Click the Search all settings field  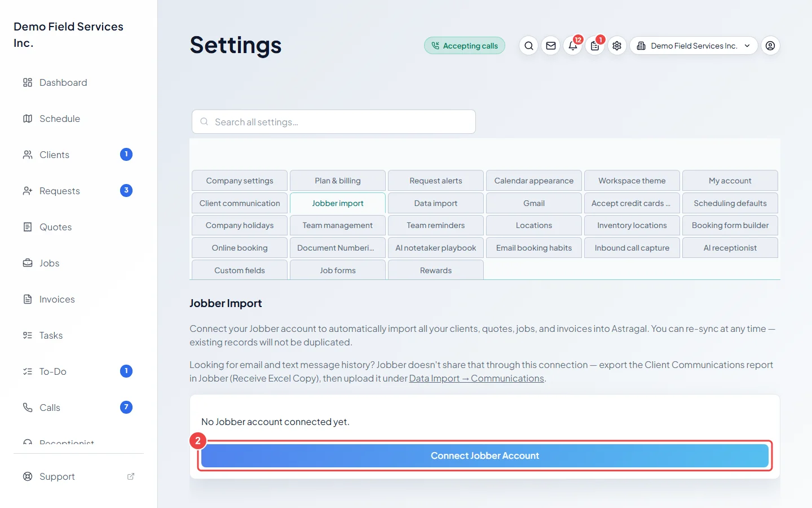[x=334, y=122]
